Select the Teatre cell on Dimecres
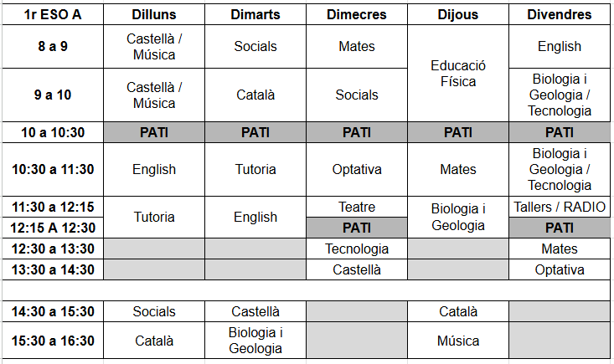 357,207
